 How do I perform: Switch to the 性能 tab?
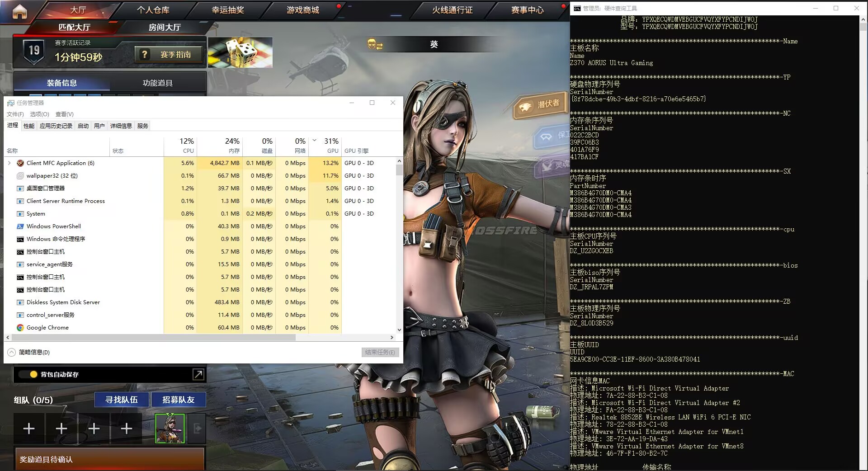pyautogui.click(x=29, y=126)
